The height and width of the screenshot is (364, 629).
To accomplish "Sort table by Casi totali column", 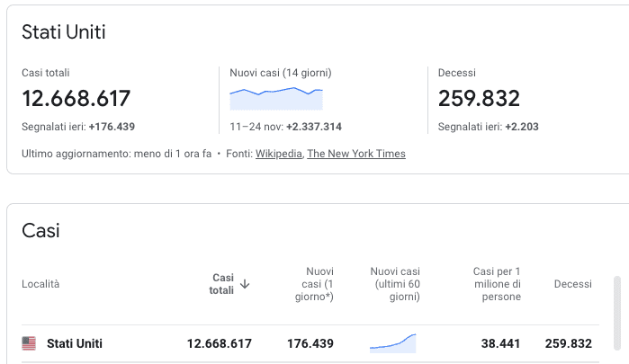I will coord(221,284).
